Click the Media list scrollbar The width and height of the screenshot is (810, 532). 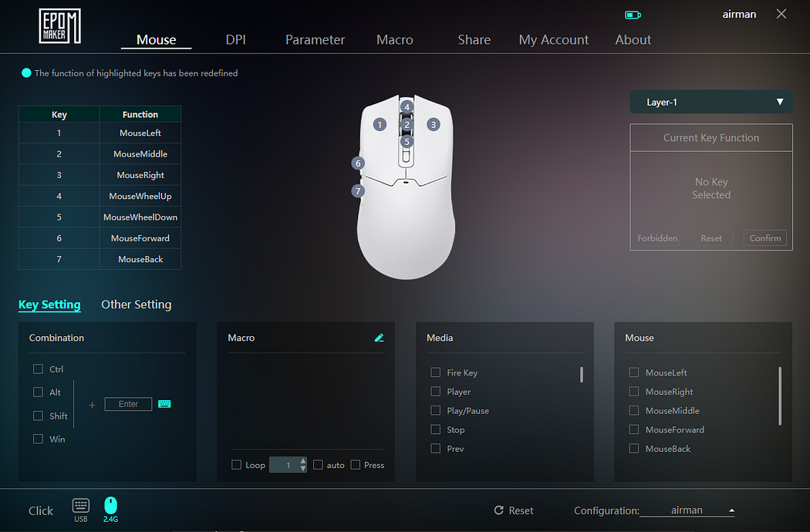click(x=582, y=375)
